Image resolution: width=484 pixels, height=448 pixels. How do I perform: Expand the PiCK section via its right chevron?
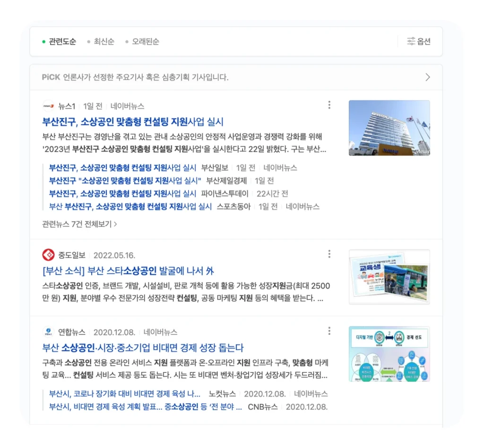(x=428, y=77)
